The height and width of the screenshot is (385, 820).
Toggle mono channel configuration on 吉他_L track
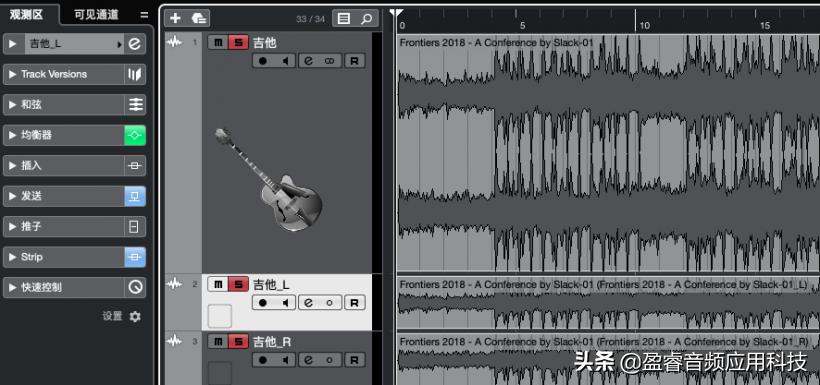coord(329,303)
